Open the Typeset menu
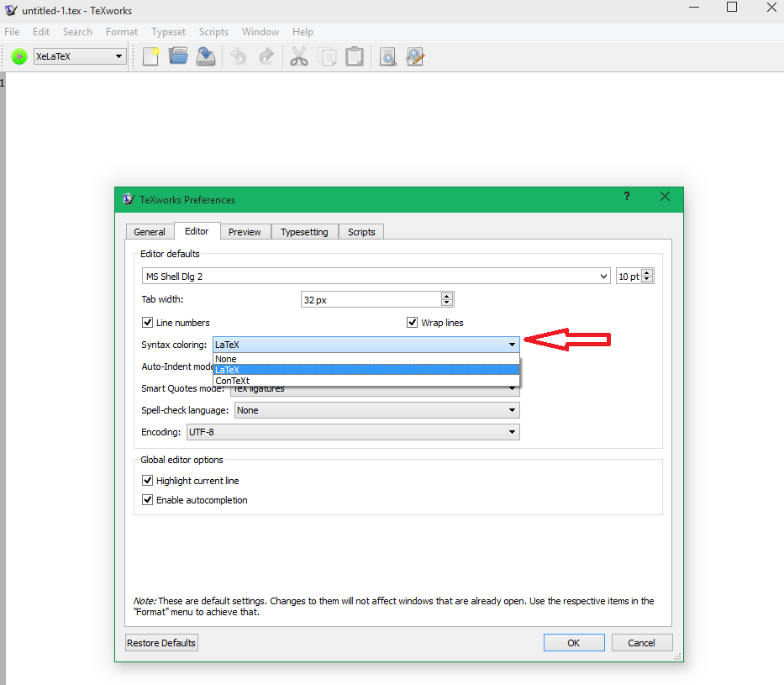Viewport: 784px width, 685px height. coord(169,32)
